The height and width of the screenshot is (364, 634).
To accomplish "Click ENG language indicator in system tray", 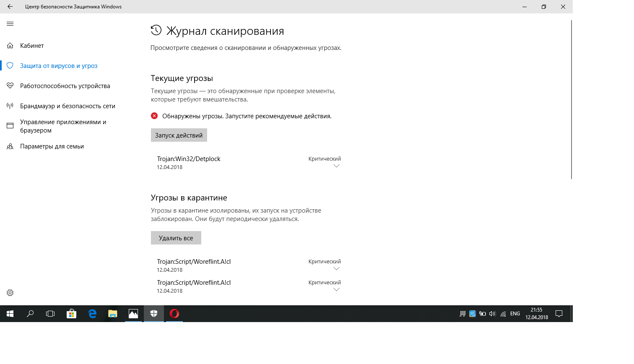I will [515, 314].
